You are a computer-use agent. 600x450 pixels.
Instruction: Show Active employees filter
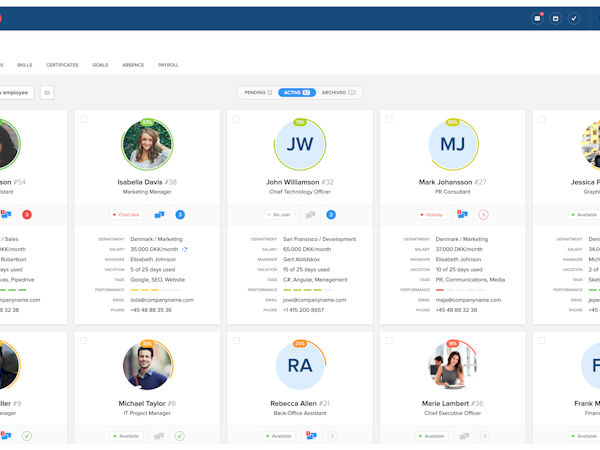(x=297, y=93)
